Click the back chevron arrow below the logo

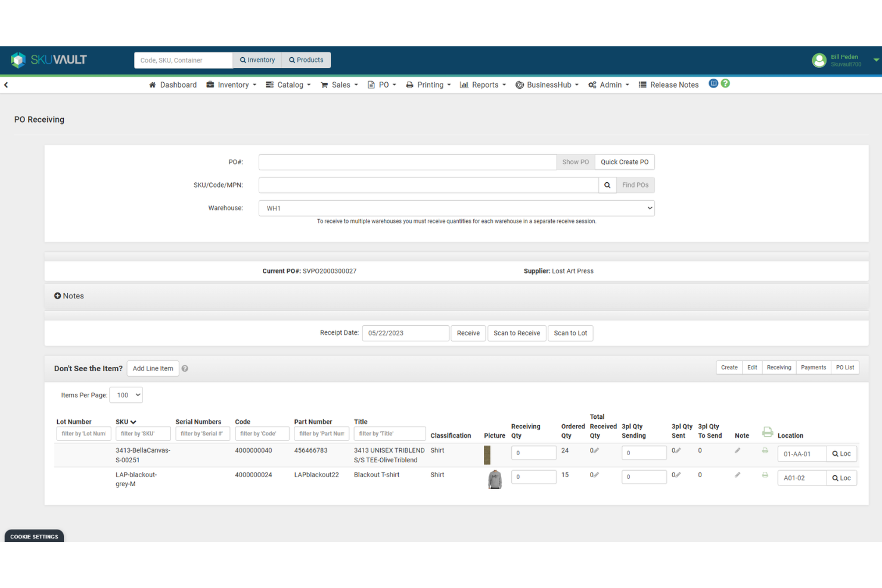coord(6,85)
